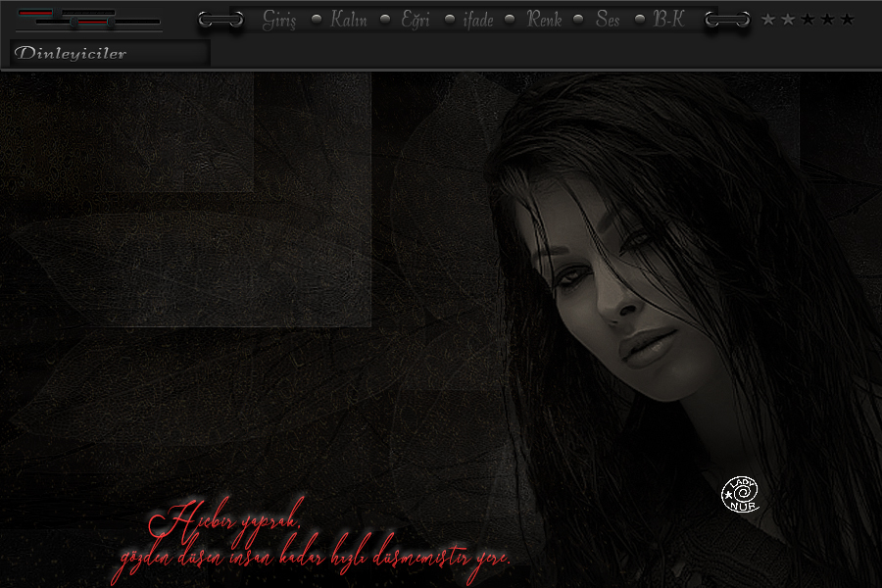Open the ifade emoticon picker

point(478,20)
